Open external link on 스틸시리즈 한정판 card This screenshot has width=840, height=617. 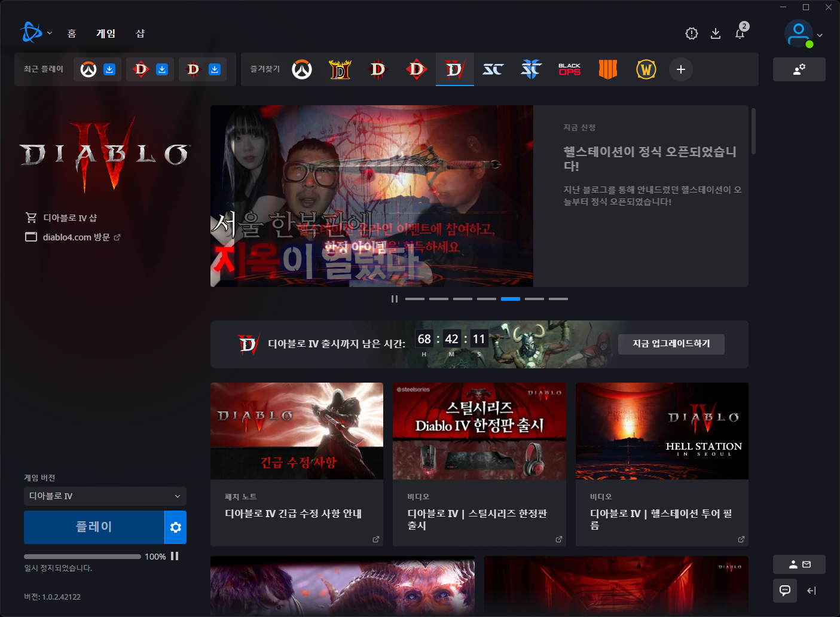[559, 539]
